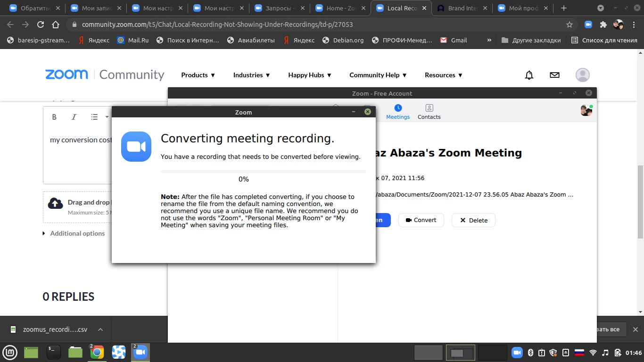The height and width of the screenshot is (362, 644).
Task: Click the cloud upload icon in attachment area
Action: 56,203
